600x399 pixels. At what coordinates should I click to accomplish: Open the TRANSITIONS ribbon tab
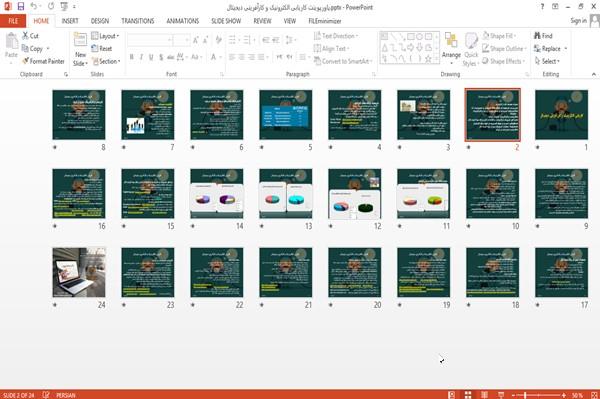(x=138, y=21)
